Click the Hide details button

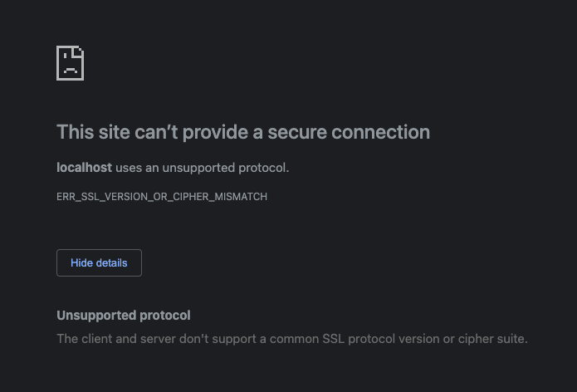tap(99, 262)
